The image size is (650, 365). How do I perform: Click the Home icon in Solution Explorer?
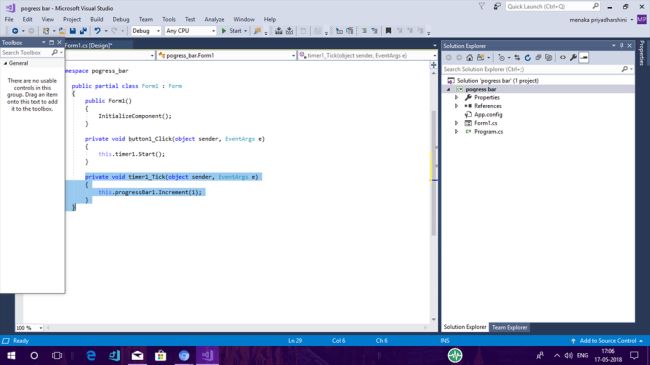pyautogui.click(x=469, y=58)
